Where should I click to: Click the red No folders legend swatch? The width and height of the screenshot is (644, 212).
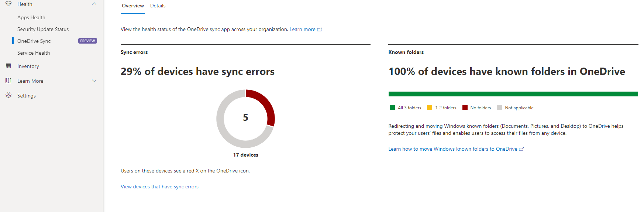coord(465,107)
